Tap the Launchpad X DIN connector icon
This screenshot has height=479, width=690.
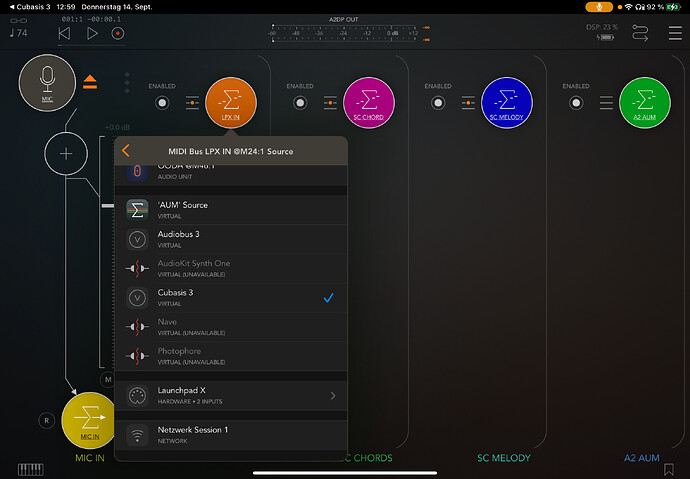(x=137, y=395)
